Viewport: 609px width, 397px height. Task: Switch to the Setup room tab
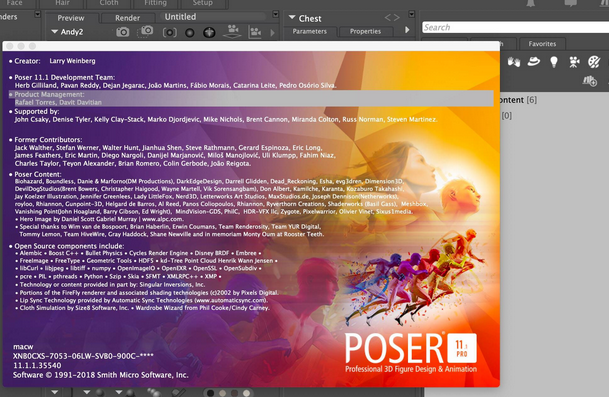pyautogui.click(x=202, y=3)
